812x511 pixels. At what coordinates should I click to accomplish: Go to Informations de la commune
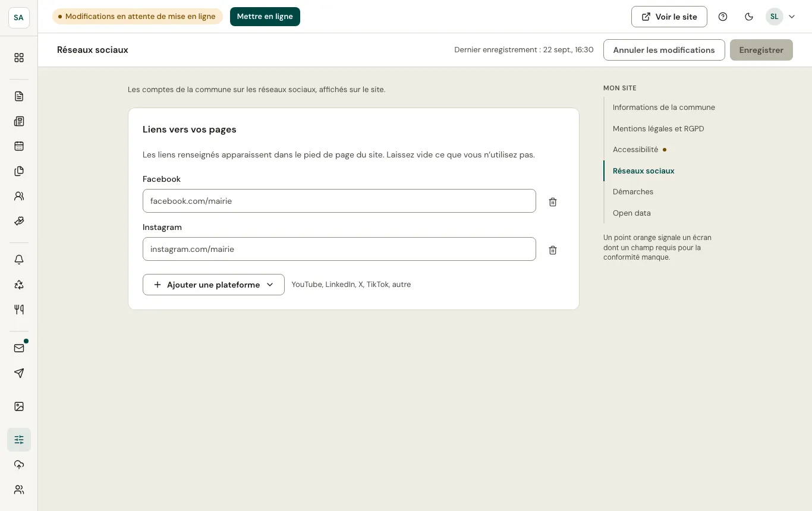tap(664, 108)
